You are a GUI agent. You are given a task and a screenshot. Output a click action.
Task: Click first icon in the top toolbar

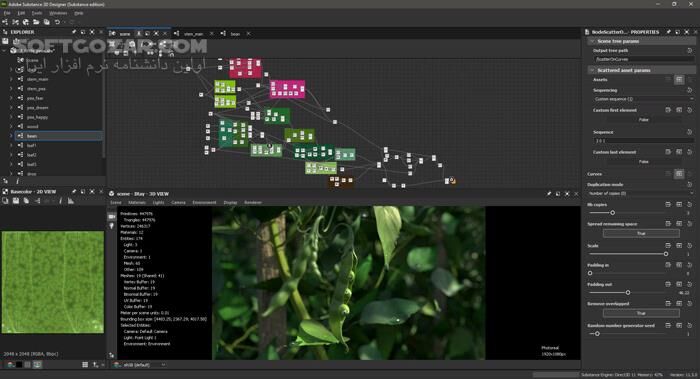[5, 22]
